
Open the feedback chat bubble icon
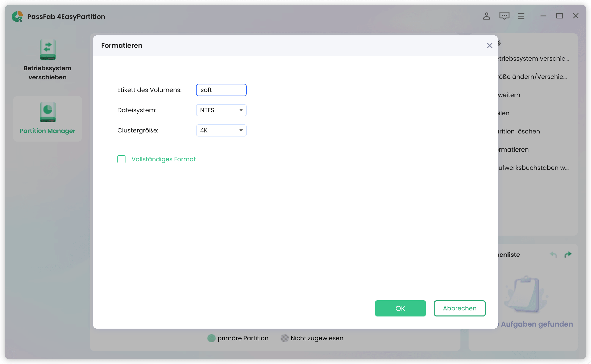pos(504,16)
